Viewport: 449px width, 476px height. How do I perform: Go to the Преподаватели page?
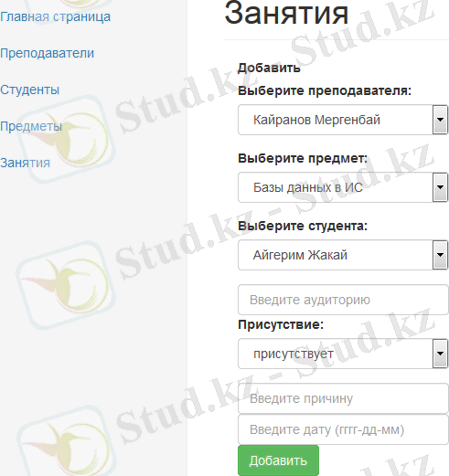coord(47,54)
